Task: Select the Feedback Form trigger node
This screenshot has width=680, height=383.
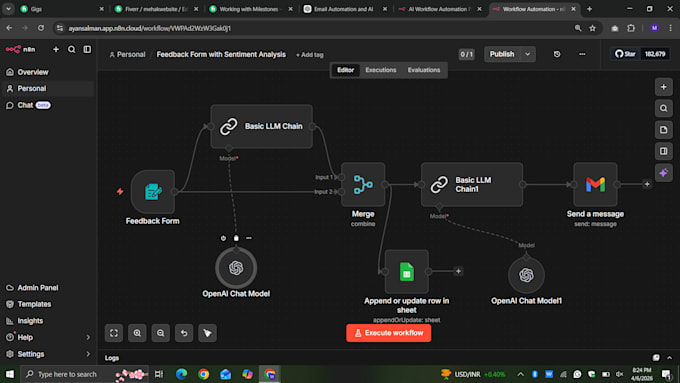Action: click(153, 191)
